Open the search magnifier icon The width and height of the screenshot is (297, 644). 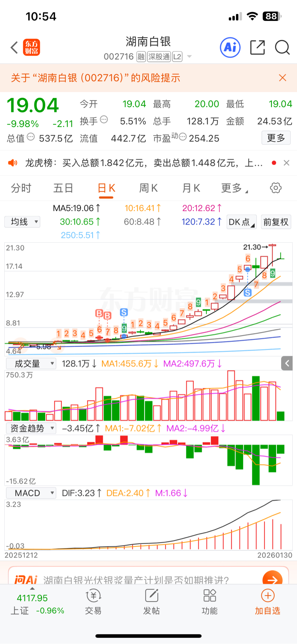point(282,48)
